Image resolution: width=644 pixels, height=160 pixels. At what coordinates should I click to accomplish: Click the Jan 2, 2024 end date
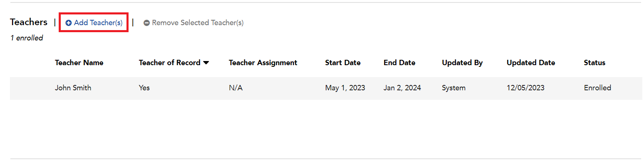pyautogui.click(x=402, y=88)
